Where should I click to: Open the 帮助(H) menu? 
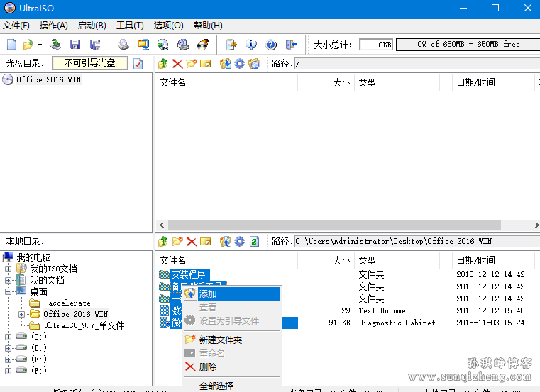point(208,26)
